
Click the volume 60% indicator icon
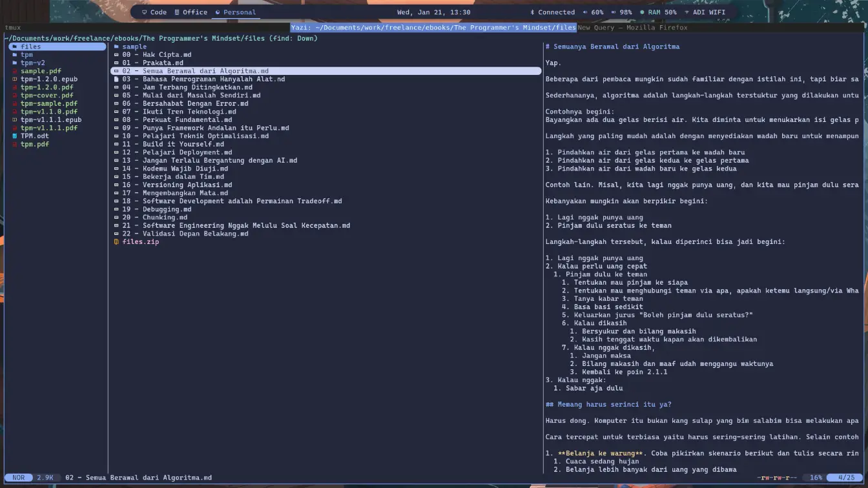pos(585,12)
